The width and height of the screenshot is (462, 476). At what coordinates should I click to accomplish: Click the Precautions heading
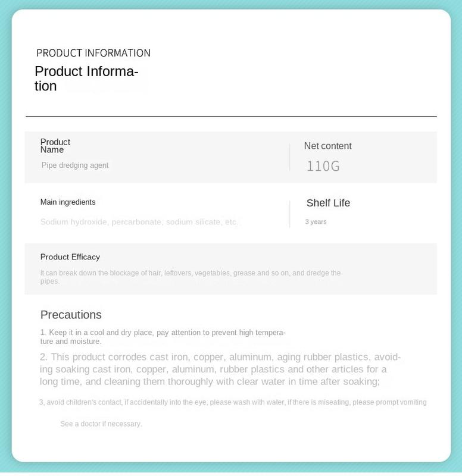pyautogui.click(x=71, y=315)
